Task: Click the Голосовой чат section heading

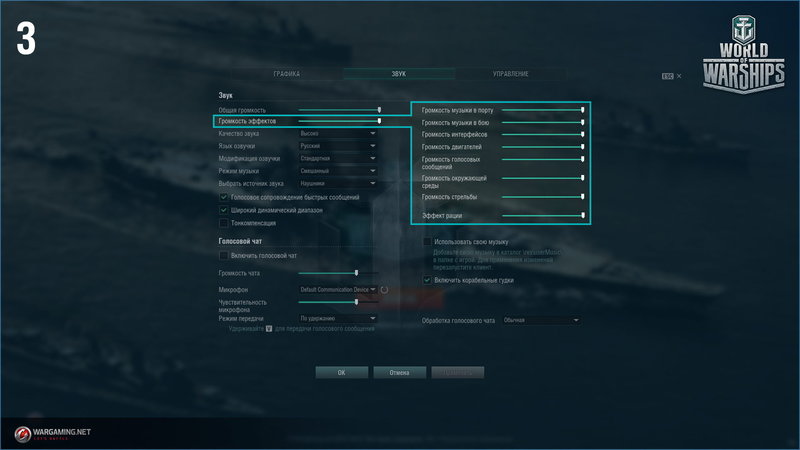Action: point(240,241)
